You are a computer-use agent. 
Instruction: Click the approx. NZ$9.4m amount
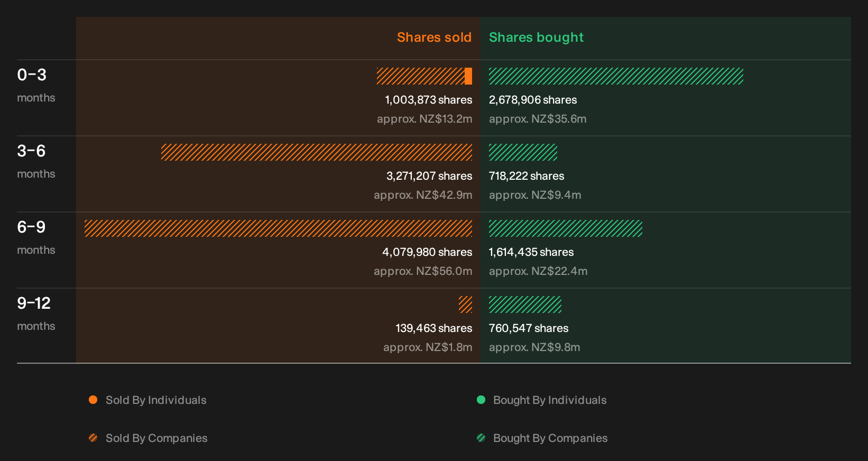[x=535, y=195]
